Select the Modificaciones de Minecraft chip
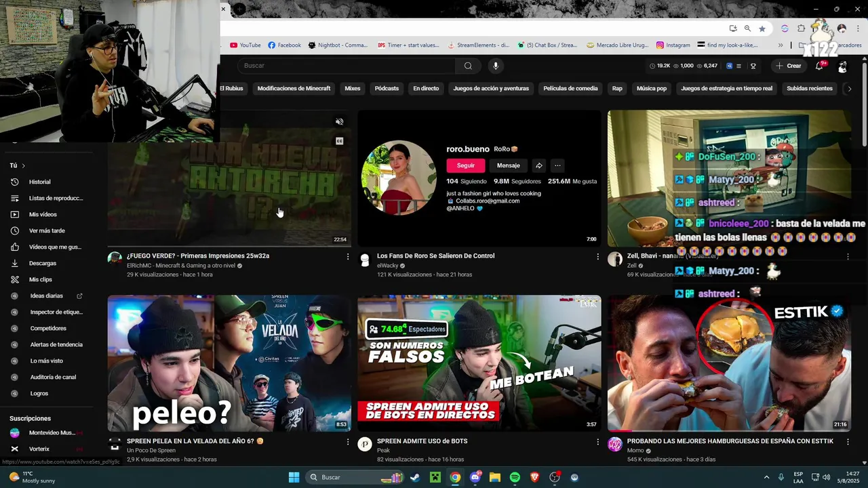 [294, 88]
